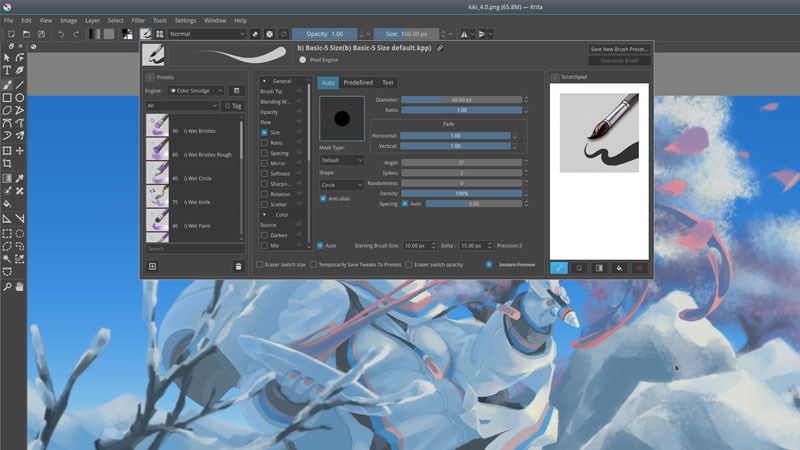Image resolution: width=800 pixels, height=450 pixels.
Task: Click the rename brush pencil icon
Action: [x=441, y=47]
